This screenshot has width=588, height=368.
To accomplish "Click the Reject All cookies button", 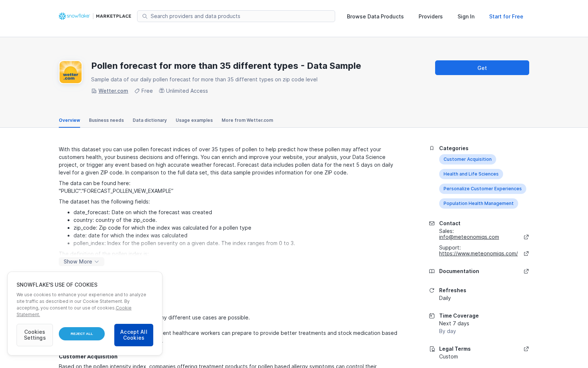I will [x=82, y=334].
